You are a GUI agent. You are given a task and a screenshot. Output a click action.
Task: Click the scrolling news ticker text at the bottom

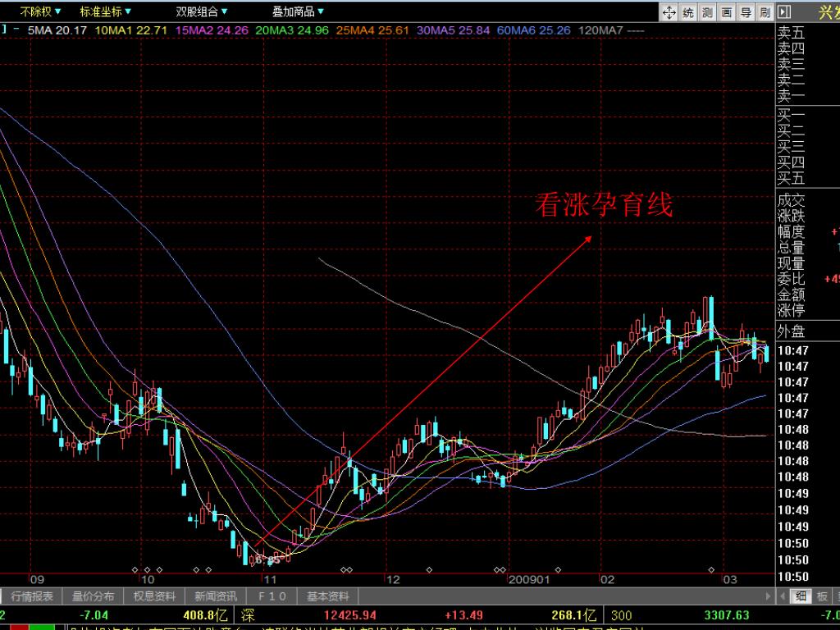tap(357, 628)
